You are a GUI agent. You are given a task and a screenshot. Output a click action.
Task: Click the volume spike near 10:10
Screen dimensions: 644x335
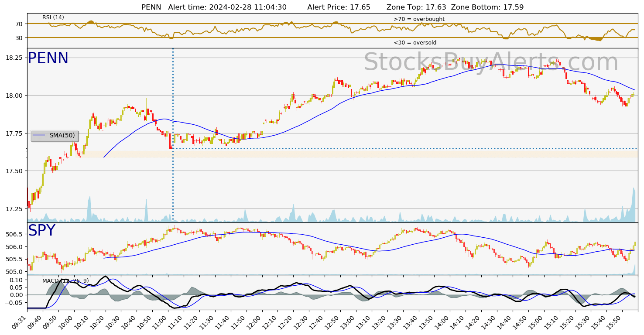pos(89,209)
